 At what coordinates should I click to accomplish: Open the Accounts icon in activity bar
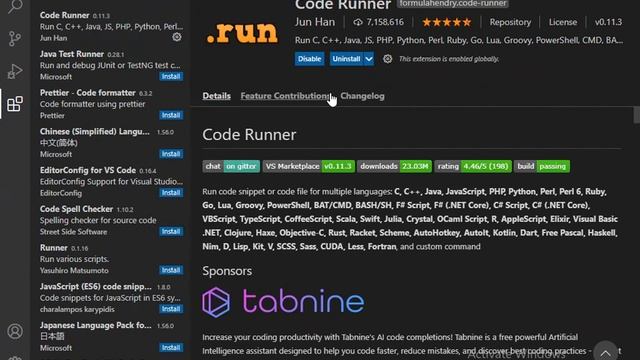(15, 331)
